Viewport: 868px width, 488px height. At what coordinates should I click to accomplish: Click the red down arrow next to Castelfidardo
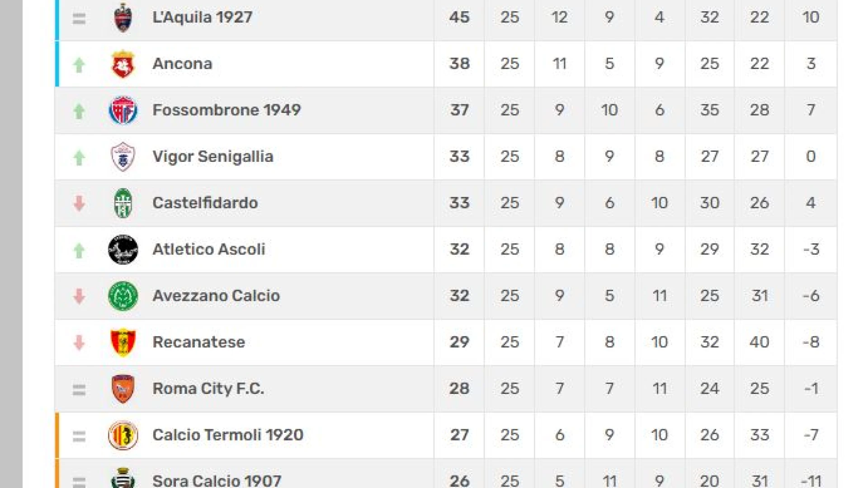coord(79,204)
